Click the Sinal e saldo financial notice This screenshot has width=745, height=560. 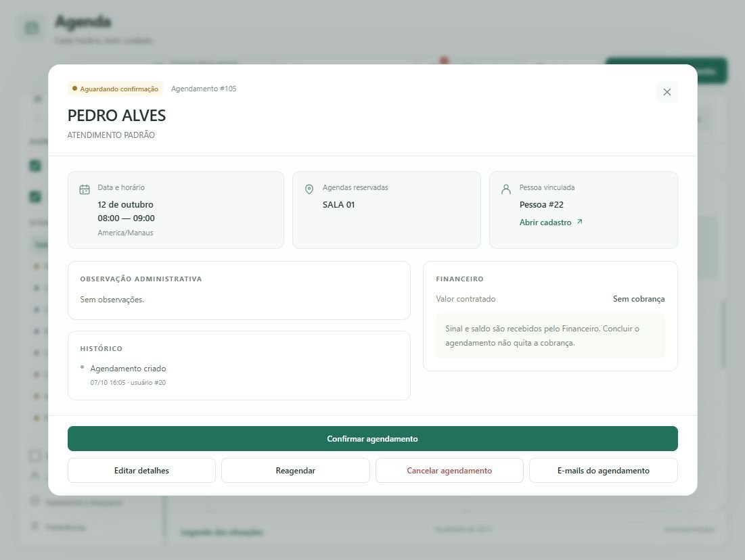tap(550, 336)
